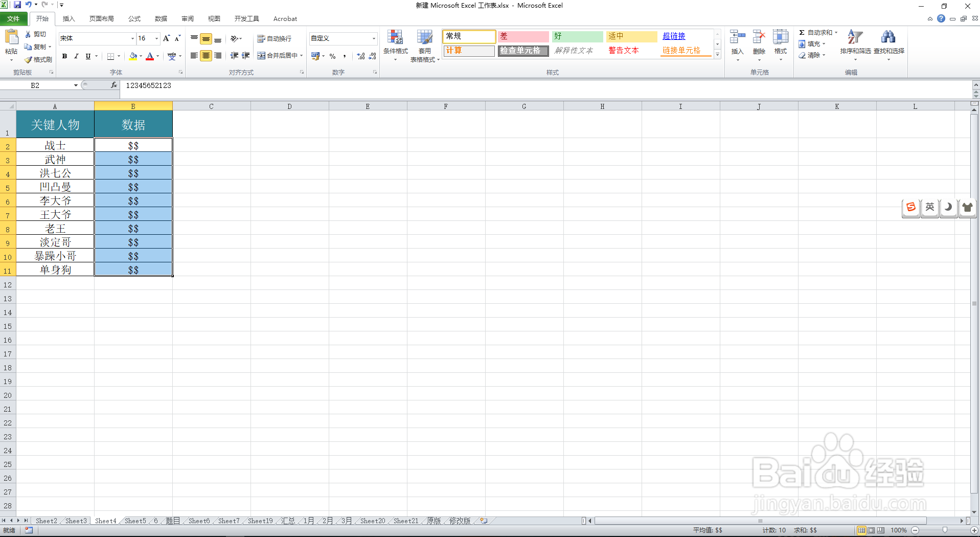The image size is (980, 537).
Task: Apply the 好 (Good) cell style
Action: click(577, 36)
